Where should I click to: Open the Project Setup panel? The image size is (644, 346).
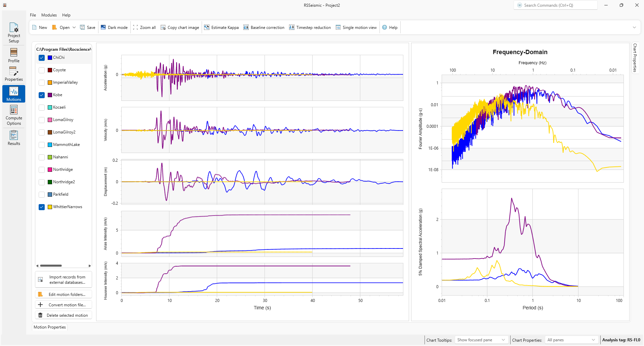click(14, 33)
